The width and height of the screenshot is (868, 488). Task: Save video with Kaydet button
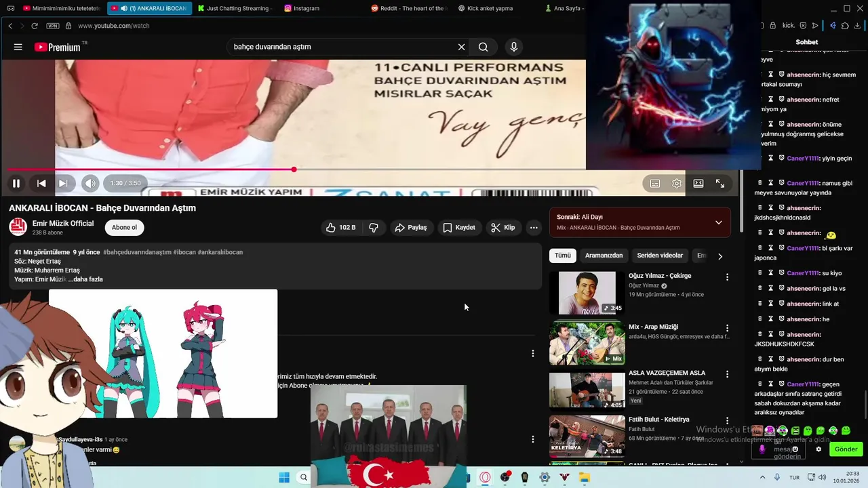click(459, 228)
